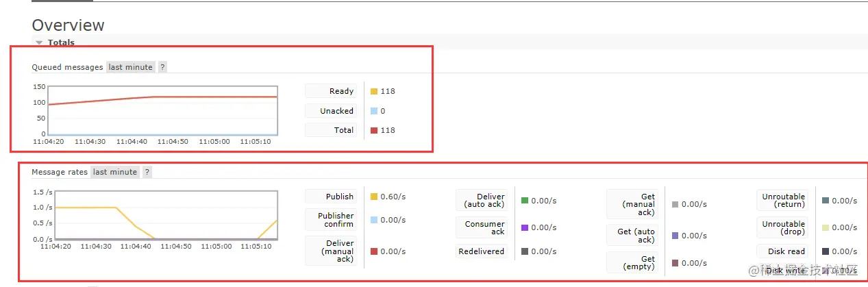Open the Queued messages 'last minute' range selector
Viewport: 868px width, 287px height.
(131, 67)
